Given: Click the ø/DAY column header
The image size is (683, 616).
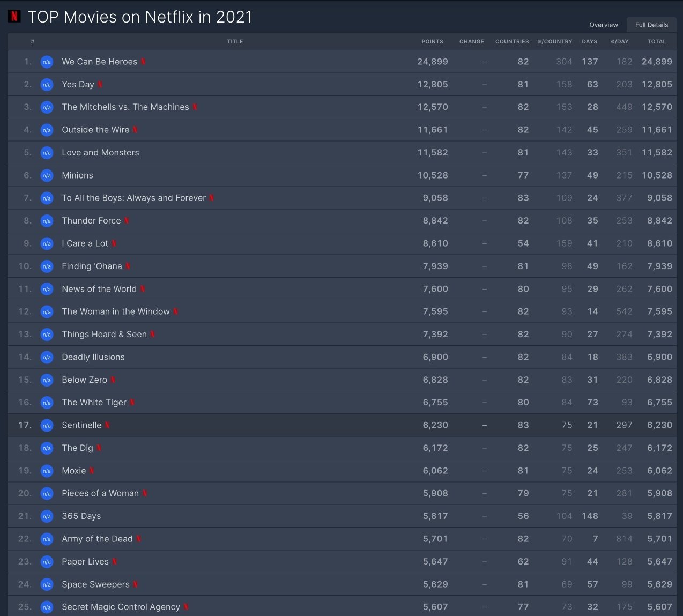Looking at the screenshot, I should [x=620, y=41].
